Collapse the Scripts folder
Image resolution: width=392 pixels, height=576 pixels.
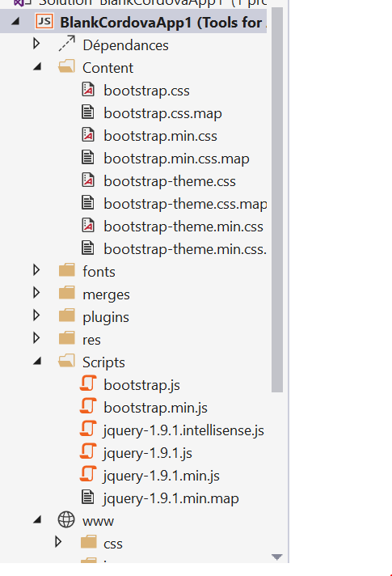(37, 362)
